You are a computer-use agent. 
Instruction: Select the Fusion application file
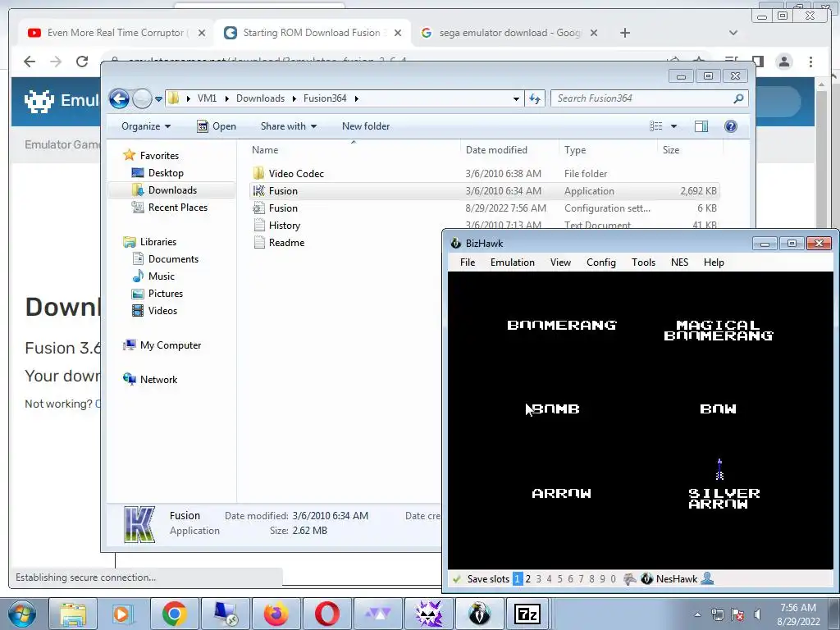tap(484, 191)
